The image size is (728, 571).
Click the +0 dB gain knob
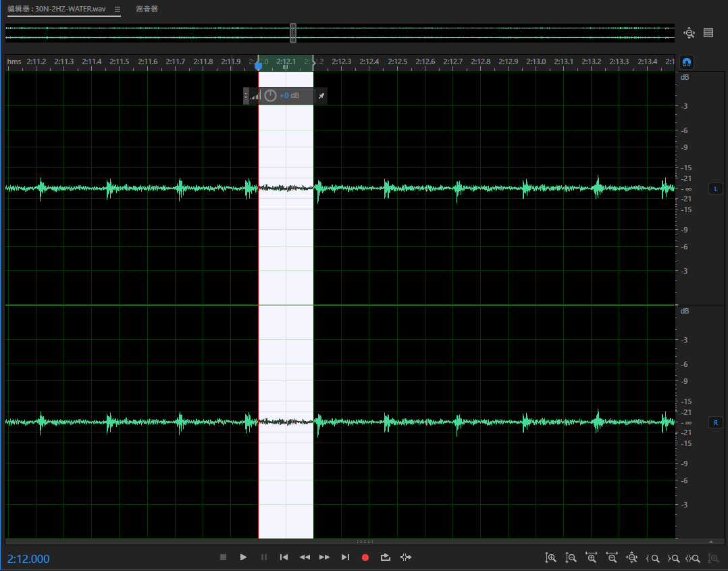271,96
